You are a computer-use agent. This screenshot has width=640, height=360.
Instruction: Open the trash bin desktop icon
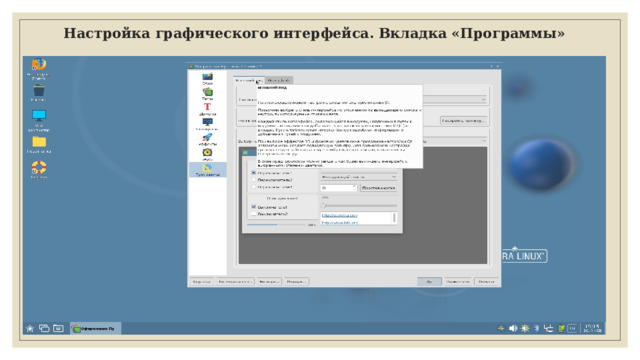pyautogui.click(x=39, y=91)
